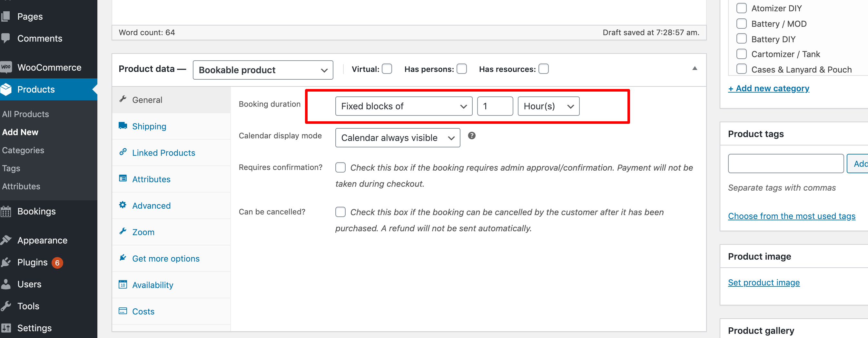Enable the Virtual checkbox

pyautogui.click(x=387, y=69)
